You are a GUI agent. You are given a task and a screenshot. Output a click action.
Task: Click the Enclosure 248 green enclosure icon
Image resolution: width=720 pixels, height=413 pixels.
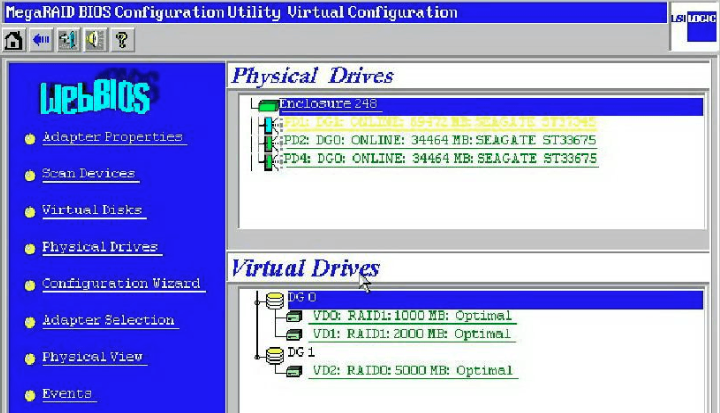click(x=268, y=105)
